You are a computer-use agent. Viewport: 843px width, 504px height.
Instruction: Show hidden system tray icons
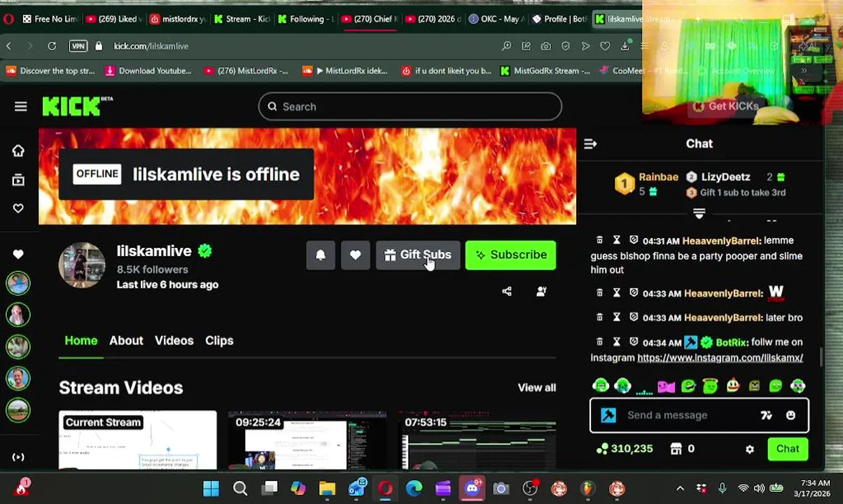tap(680, 489)
